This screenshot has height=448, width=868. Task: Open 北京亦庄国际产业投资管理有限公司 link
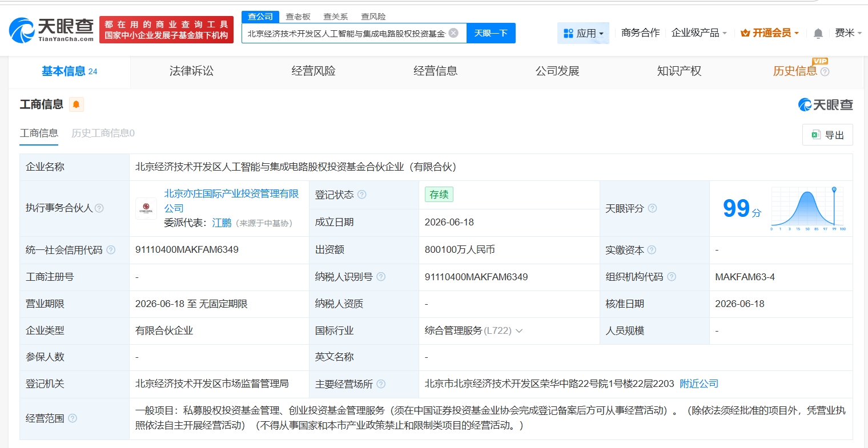231,201
